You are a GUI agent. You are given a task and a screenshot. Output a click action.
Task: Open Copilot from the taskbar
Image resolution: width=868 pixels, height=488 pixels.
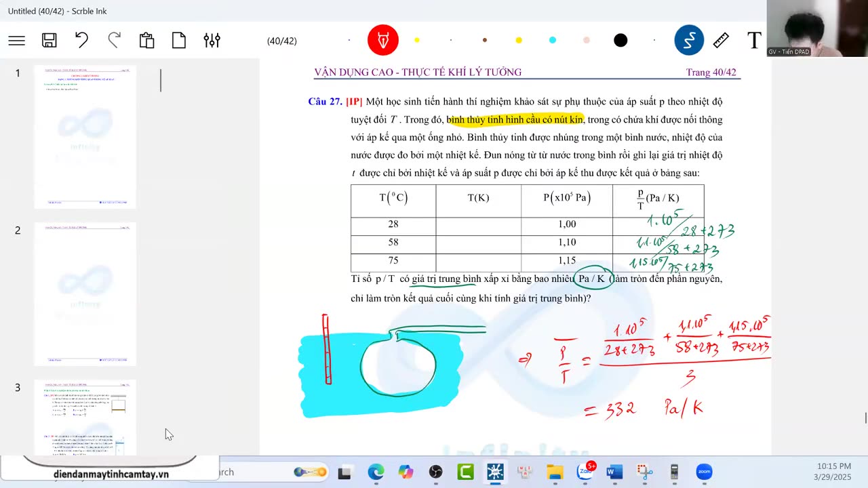pyautogui.click(x=406, y=472)
